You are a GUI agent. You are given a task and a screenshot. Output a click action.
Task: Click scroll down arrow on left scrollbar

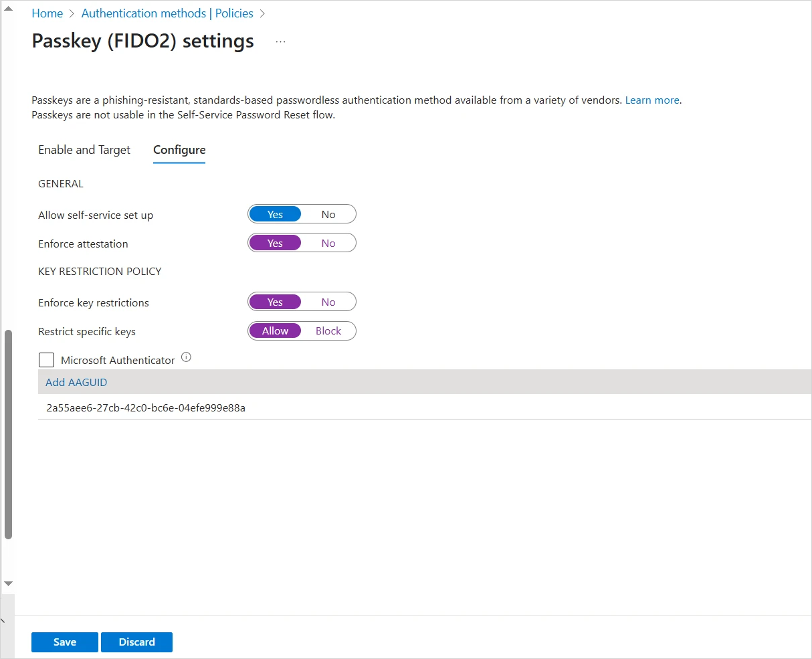(8, 584)
